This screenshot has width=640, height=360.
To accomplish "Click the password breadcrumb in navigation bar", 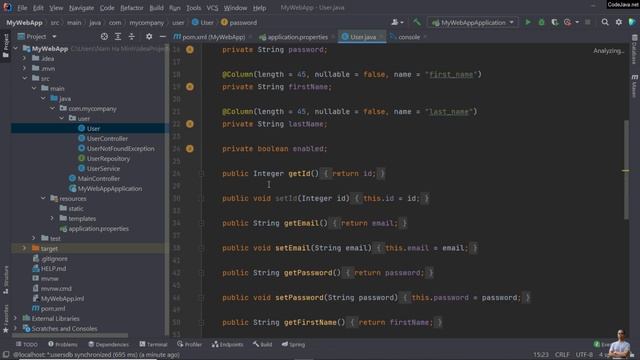I will click(239, 22).
